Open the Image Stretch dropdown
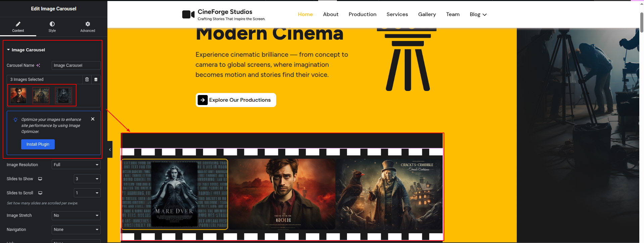 click(x=76, y=215)
